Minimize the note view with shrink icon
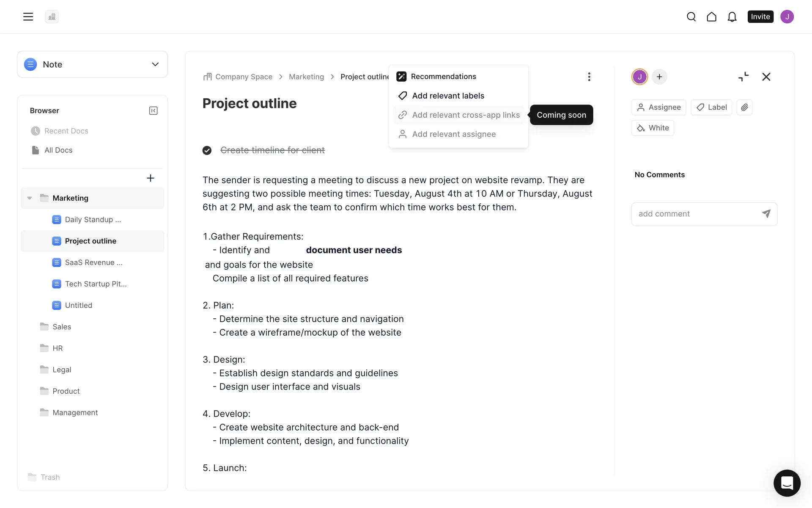 pos(743,77)
